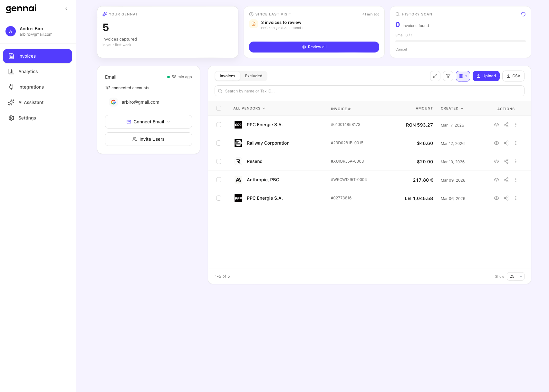Image resolution: width=549 pixels, height=392 pixels.
Task: Click the history scan progress bar
Action: [460, 41]
